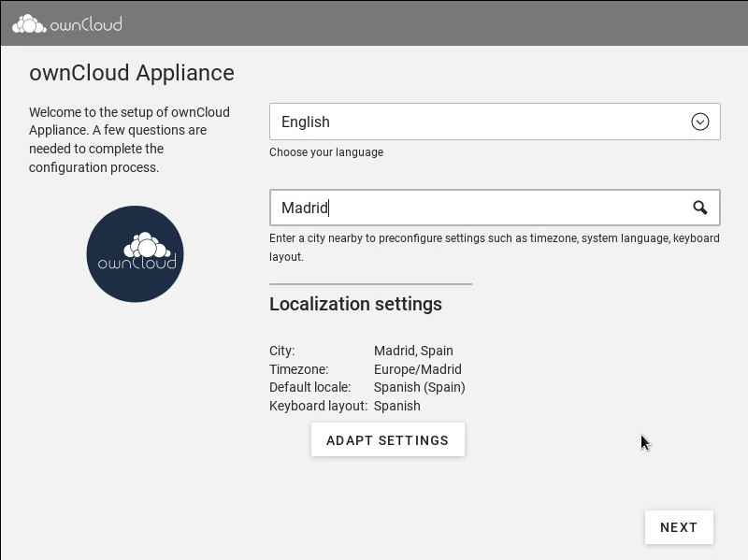
Task: Open the English language dropdown
Action: point(477,122)
